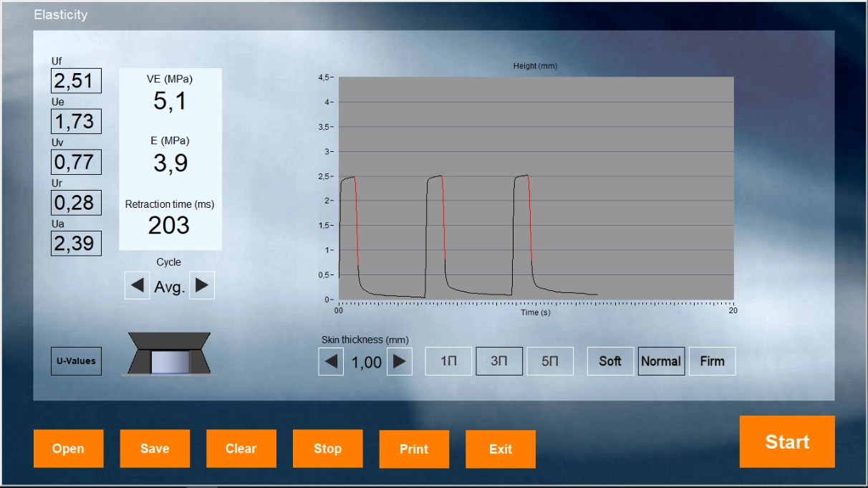The image size is (868, 488).
Task: Select the 3П cycle mode
Action: [x=499, y=361]
